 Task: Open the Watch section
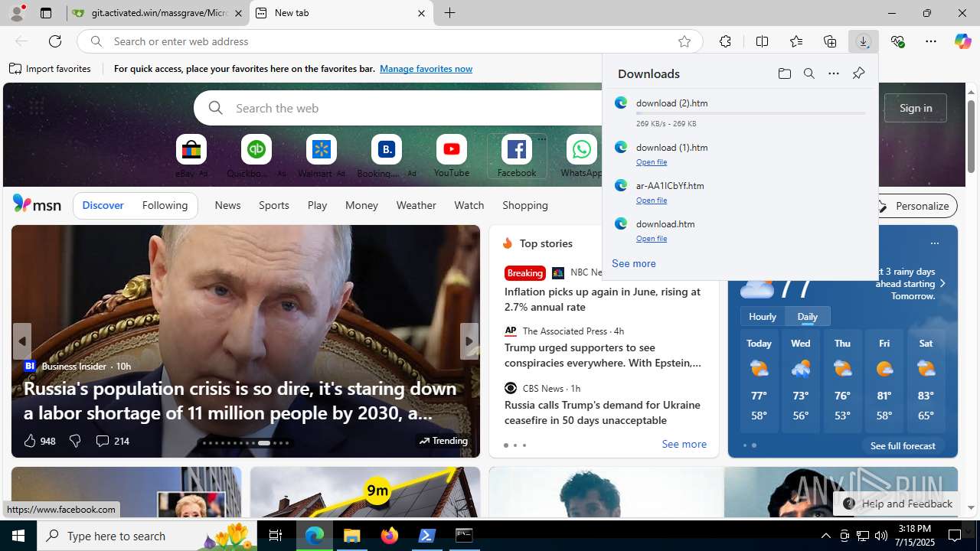(469, 205)
